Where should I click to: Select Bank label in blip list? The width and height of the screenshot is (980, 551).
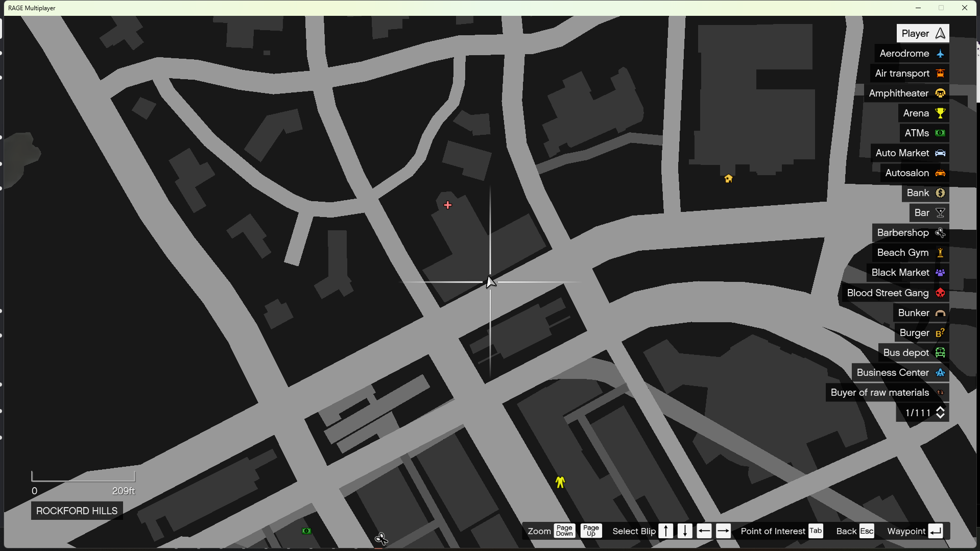coord(918,193)
